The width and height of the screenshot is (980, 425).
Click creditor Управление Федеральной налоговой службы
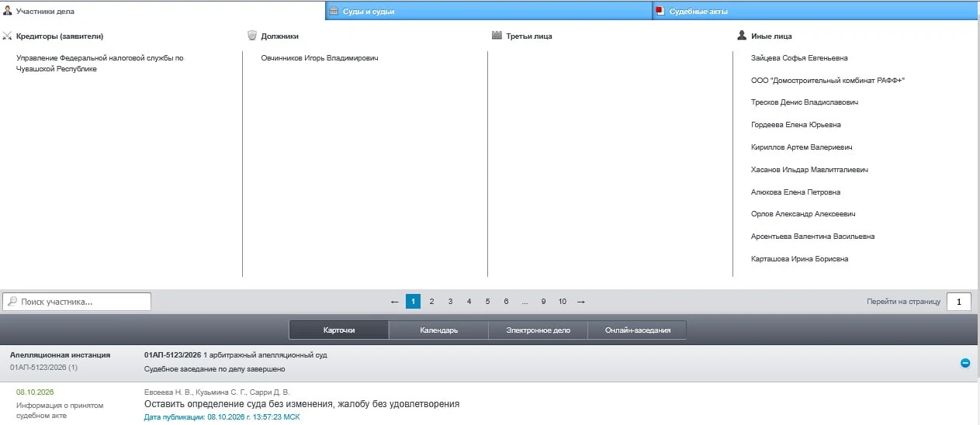(100, 64)
